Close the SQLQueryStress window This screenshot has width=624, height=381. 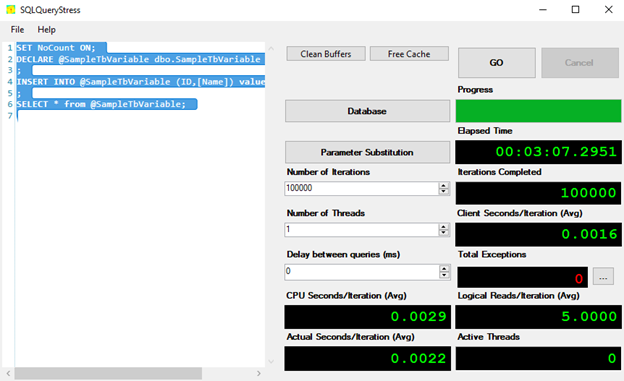(608, 10)
